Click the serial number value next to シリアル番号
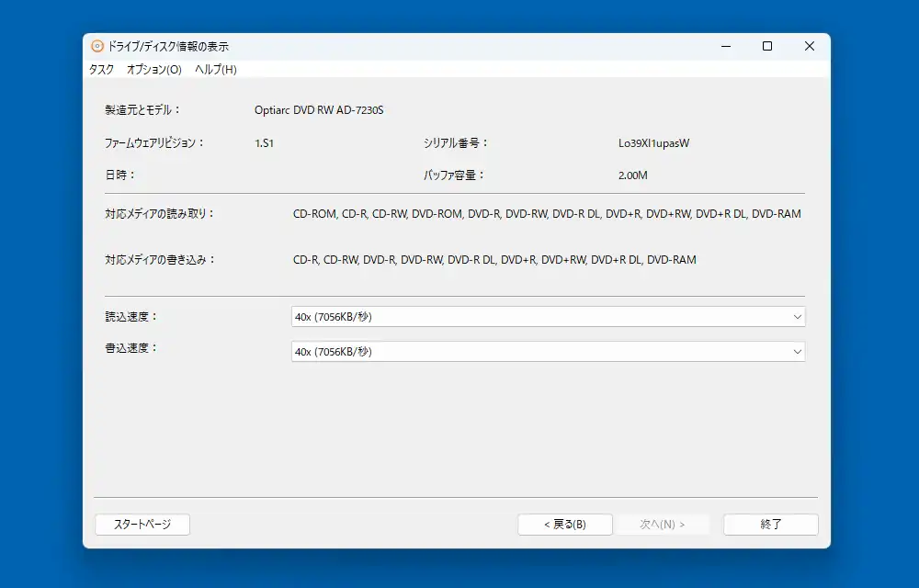Viewport: 919px width, 588px height. coord(653,143)
